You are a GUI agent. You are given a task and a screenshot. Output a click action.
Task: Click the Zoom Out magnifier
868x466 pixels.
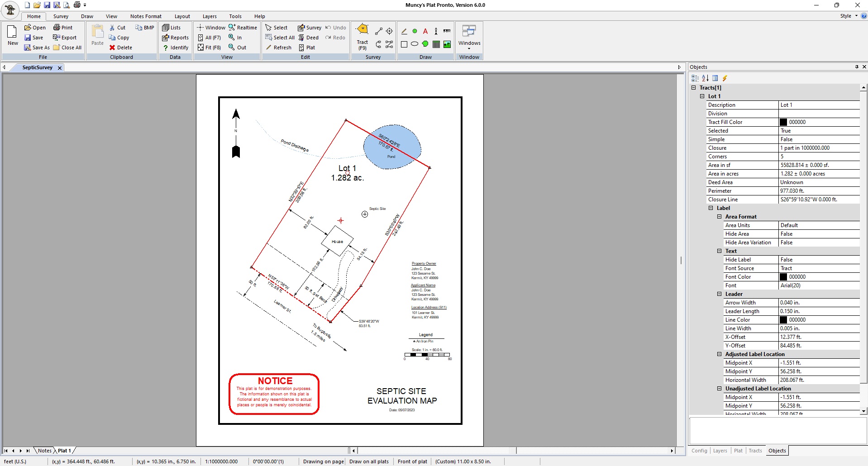pyautogui.click(x=232, y=48)
